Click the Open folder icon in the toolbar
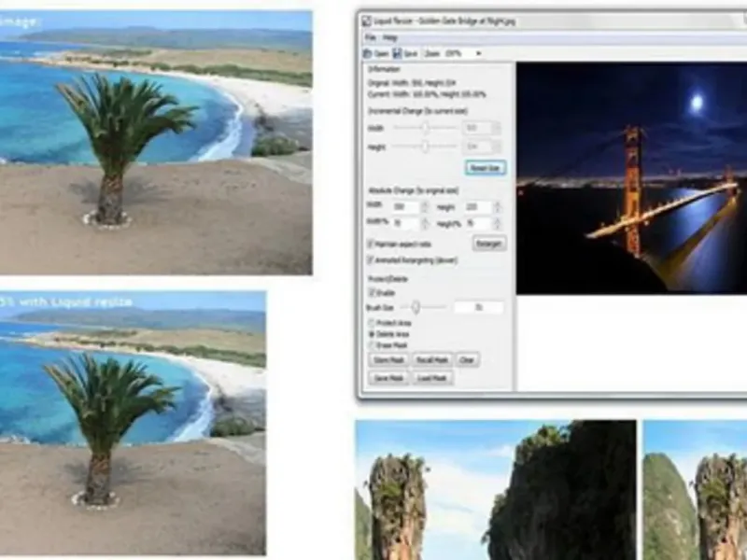This screenshot has width=747, height=560. pyautogui.click(x=368, y=53)
